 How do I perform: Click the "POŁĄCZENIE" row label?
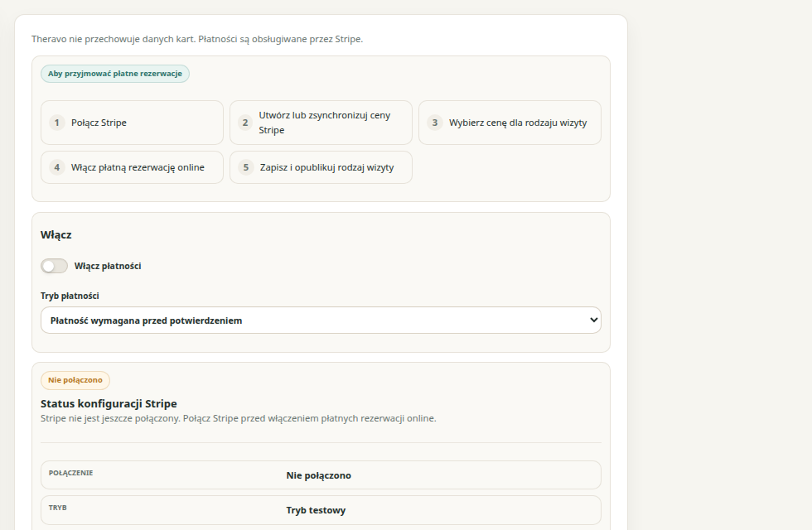(71, 473)
